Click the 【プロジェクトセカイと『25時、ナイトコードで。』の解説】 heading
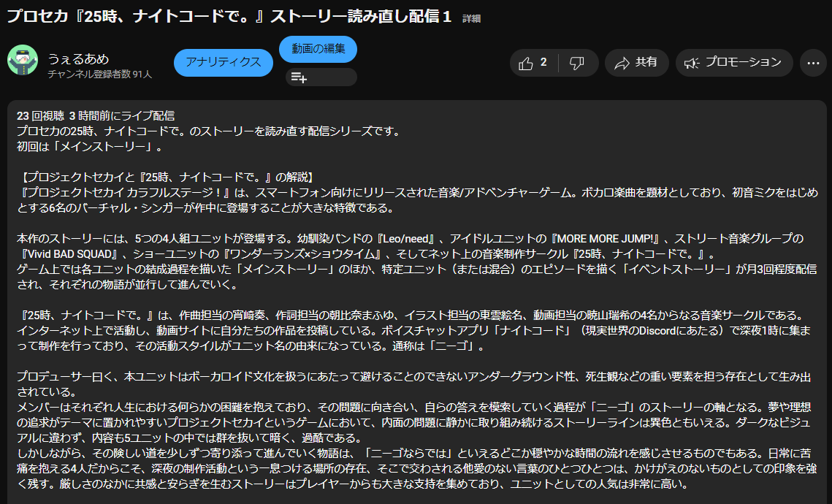The image size is (832, 504). [x=167, y=177]
